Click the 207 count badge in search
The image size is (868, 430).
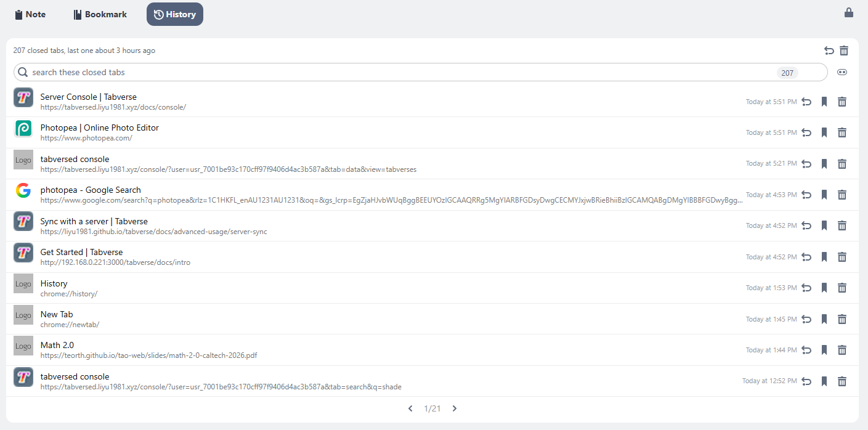point(787,73)
